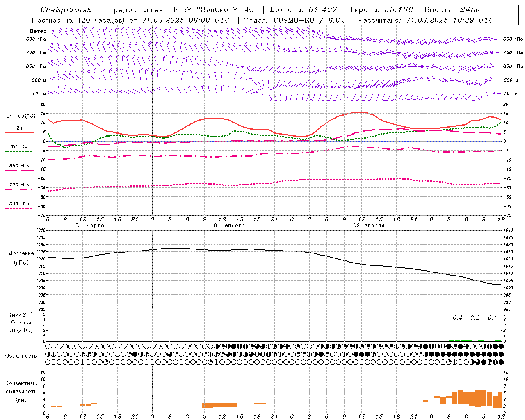Click the Облачность cloudiness label
Image resolution: width=525 pixels, height=420 pixels.
tap(21, 356)
